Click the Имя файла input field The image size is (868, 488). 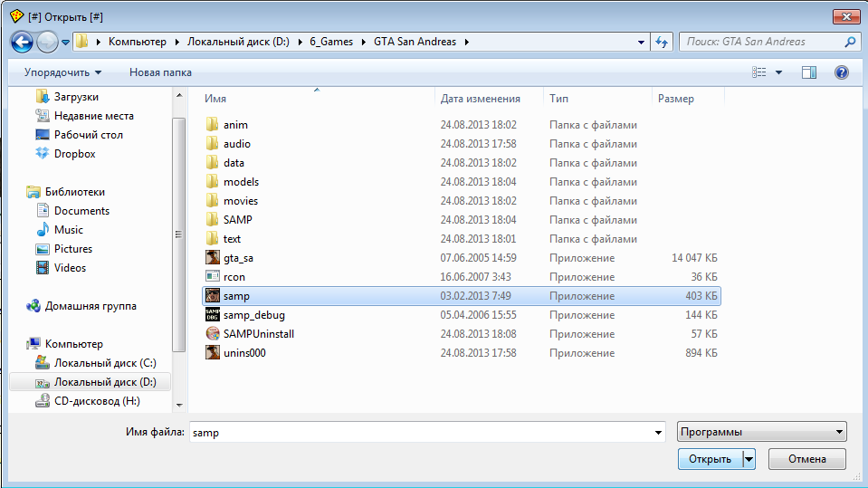point(421,433)
